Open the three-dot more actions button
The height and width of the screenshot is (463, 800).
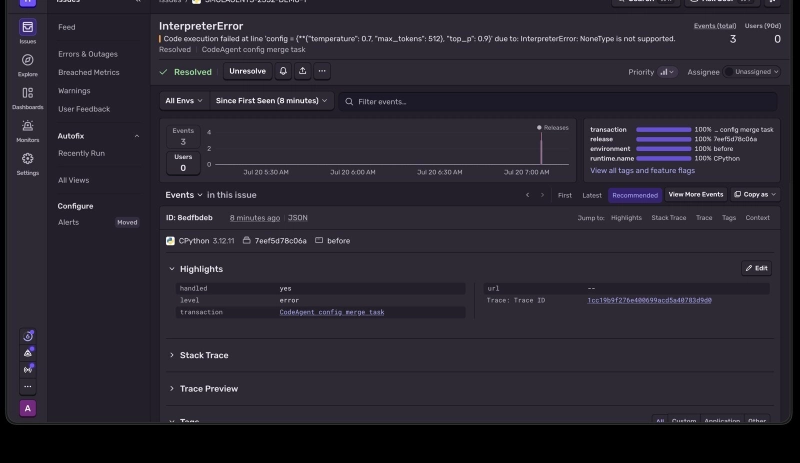pyautogui.click(x=322, y=71)
